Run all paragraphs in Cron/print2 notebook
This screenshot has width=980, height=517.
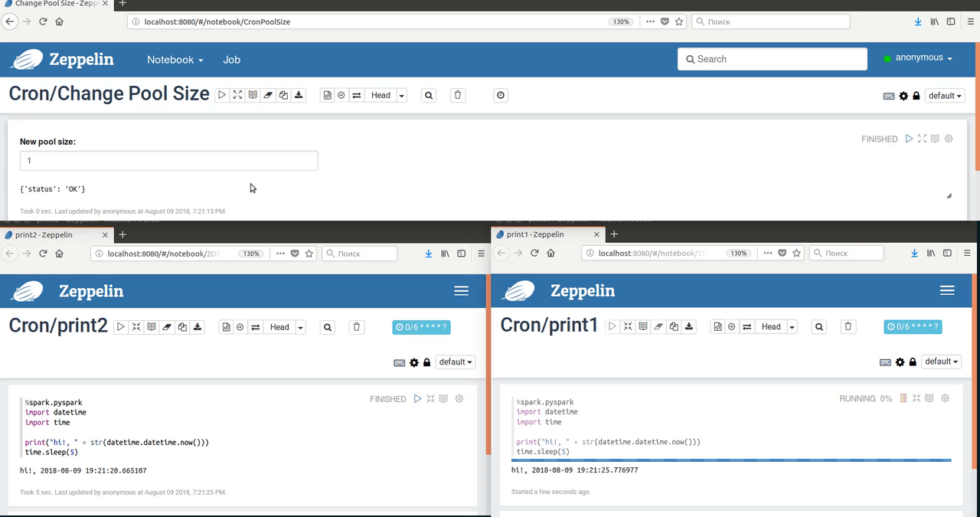[121, 327]
